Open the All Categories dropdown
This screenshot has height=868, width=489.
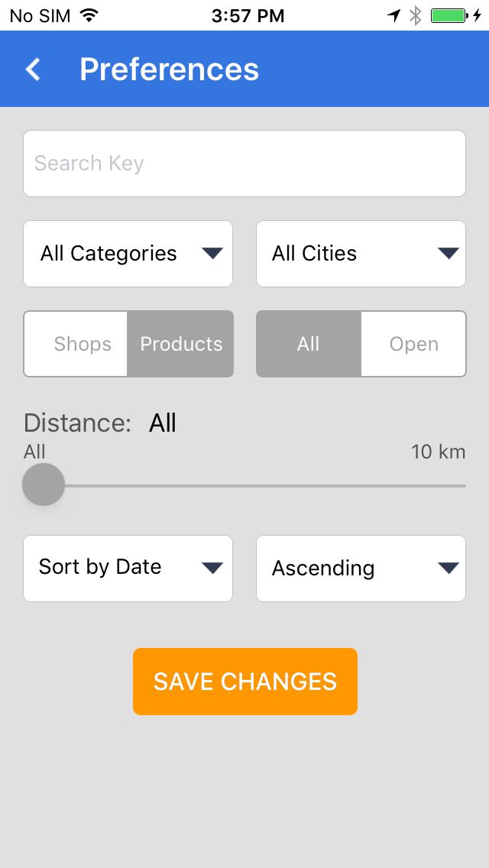coord(128,254)
